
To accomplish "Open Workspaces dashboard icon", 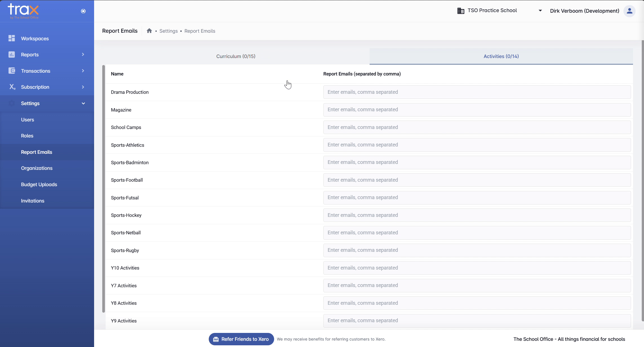I will tap(12, 38).
